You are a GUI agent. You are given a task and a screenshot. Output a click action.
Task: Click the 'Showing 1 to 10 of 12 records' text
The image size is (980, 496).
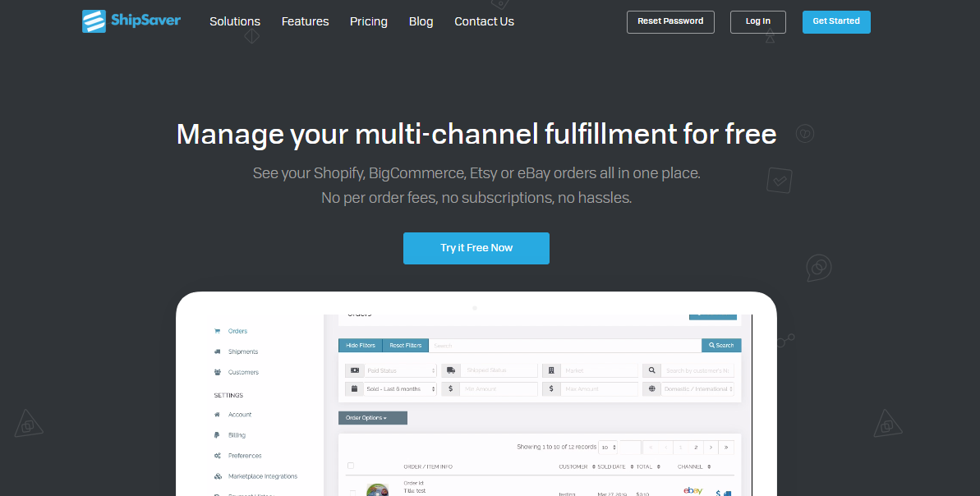(x=556, y=448)
